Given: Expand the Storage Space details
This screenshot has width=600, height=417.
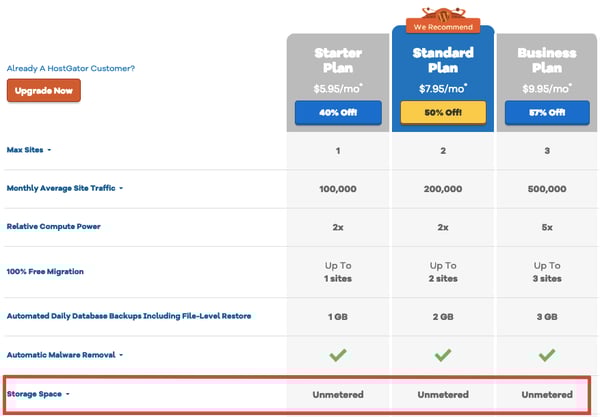Looking at the screenshot, I should (x=68, y=394).
